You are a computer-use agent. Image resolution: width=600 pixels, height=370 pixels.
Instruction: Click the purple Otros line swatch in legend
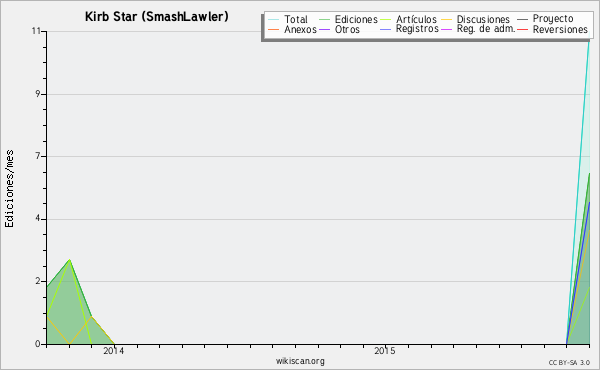tap(324, 29)
